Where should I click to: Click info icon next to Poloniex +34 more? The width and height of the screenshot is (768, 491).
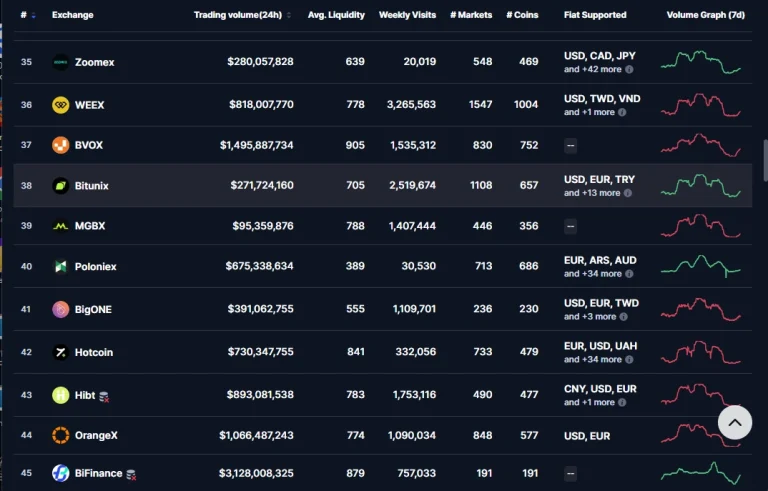[629, 274]
